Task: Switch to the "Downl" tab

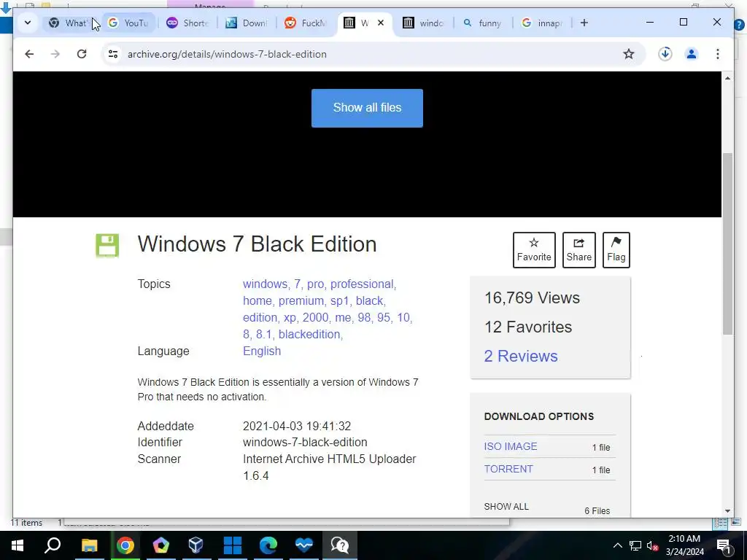Action: pyautogui.click(x=247, y=23)
